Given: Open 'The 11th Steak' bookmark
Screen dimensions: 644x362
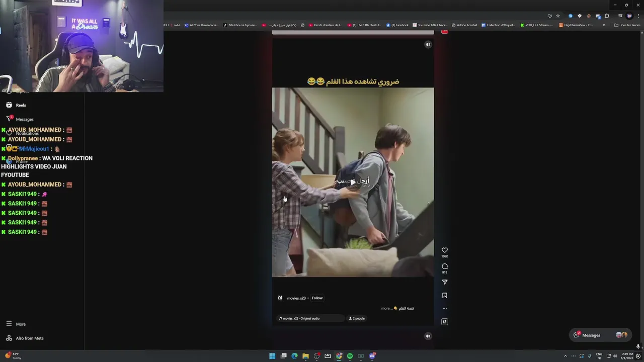Looking at the screenshot, I should point(364,25).
